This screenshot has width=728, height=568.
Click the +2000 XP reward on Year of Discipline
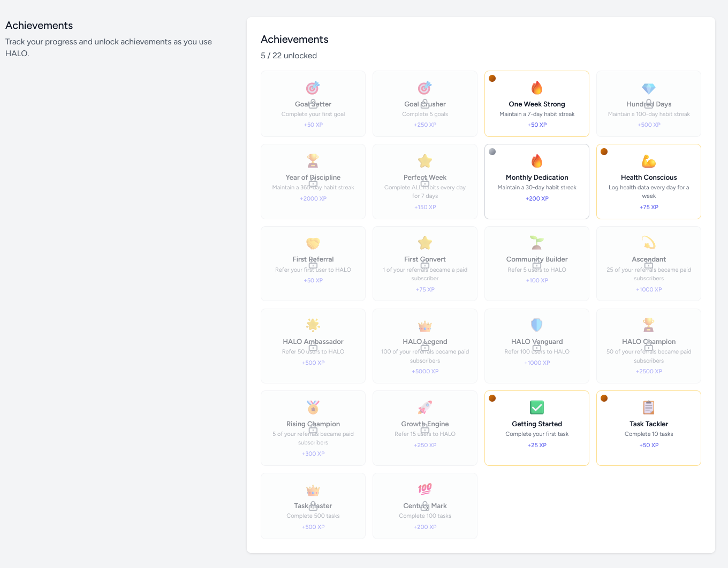click(x=313, y=198)
